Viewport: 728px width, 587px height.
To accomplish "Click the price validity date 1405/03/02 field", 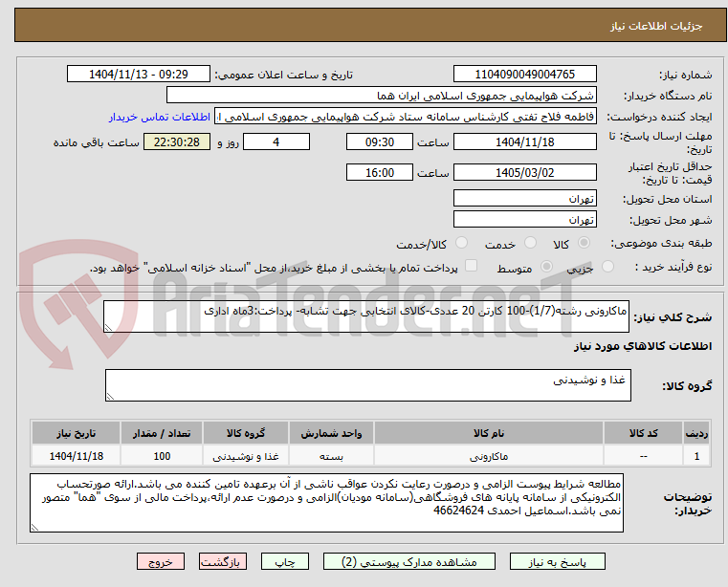I will pos(524,173).
